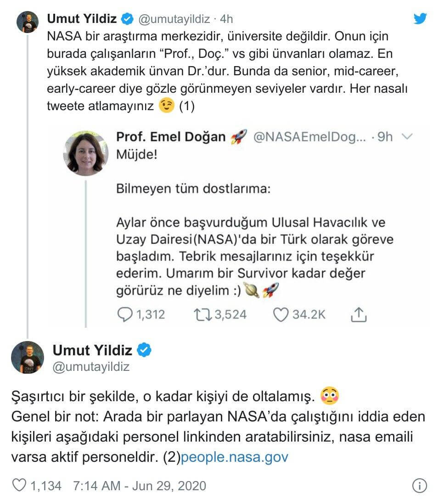The height and width of the screenshot is (504, 439).
Task: Click the Twitter bird logo
Action: click(420, 18)
